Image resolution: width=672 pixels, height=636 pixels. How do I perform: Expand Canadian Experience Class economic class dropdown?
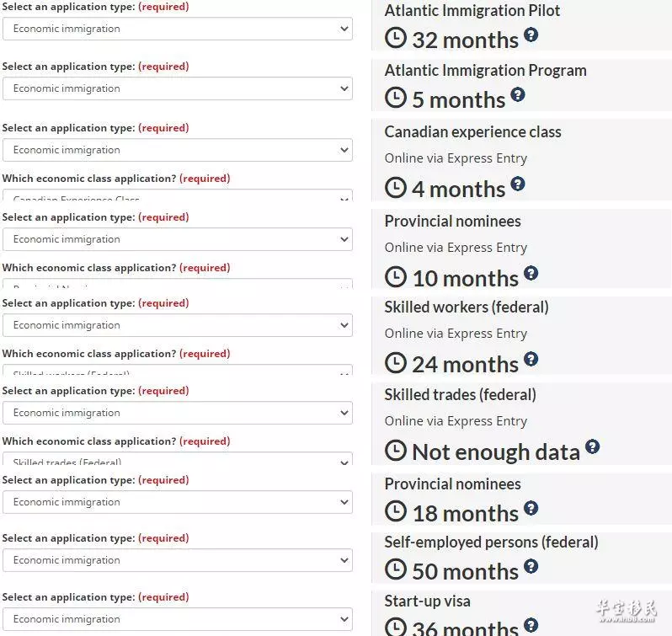coord(178,195)
